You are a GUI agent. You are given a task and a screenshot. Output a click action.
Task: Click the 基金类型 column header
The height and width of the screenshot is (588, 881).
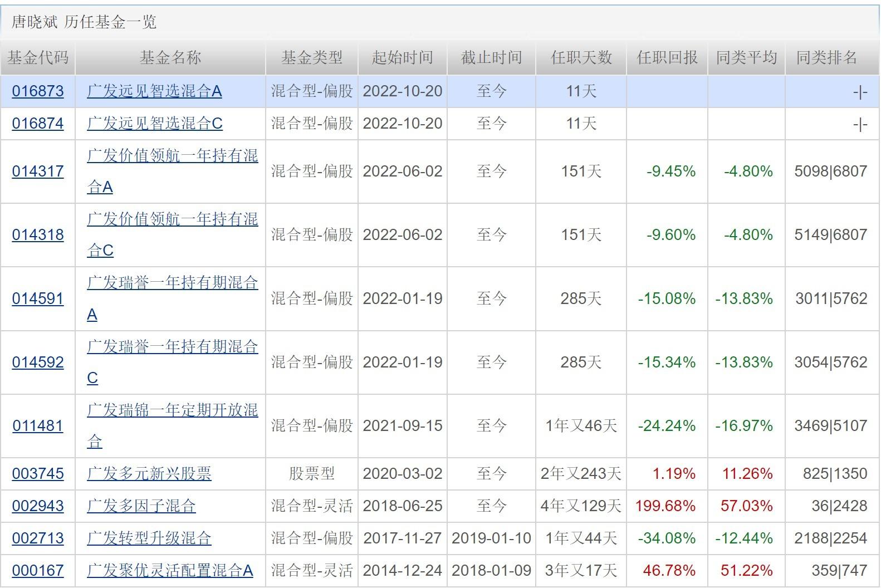[312, 57]
